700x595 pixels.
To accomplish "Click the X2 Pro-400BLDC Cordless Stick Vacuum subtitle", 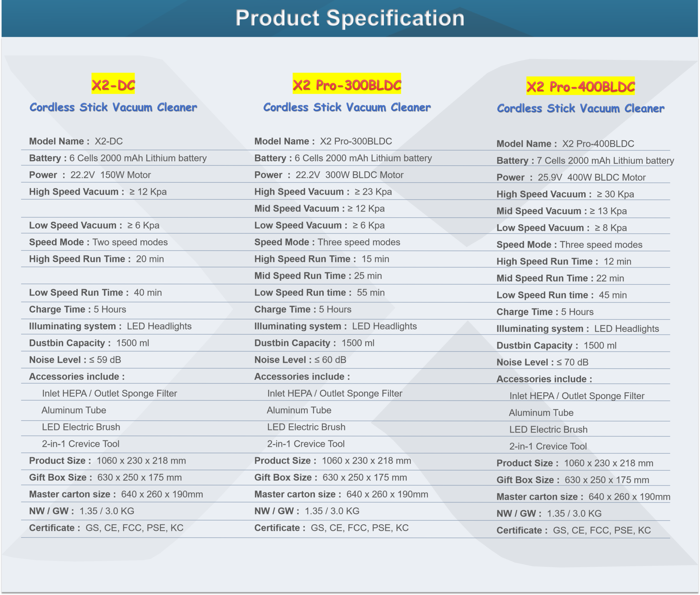I will point(580,108).
